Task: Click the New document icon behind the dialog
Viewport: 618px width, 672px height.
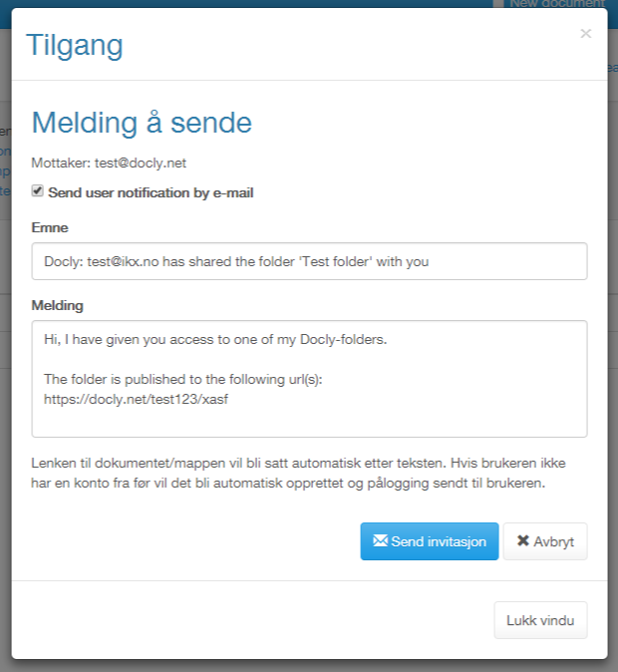Action: 498,4
